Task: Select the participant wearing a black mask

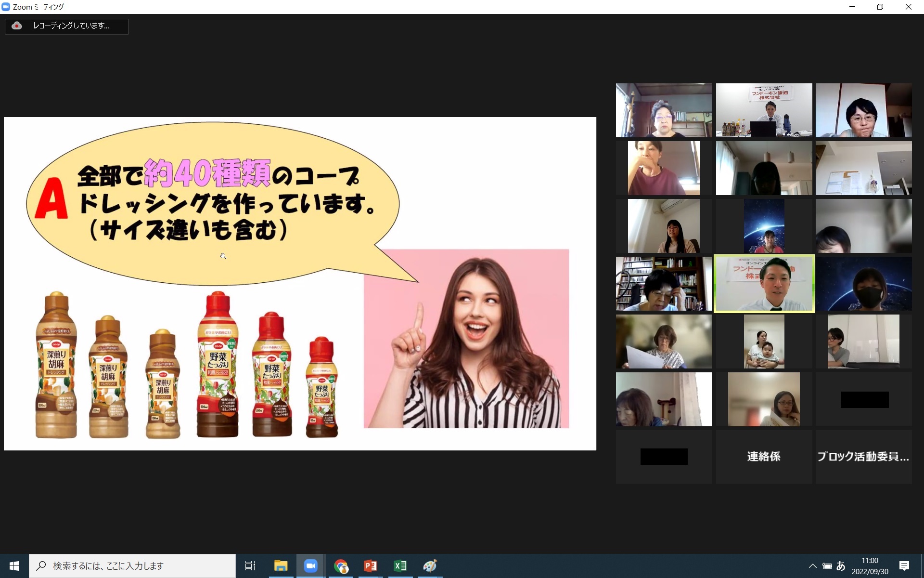Action: (x=863, y=284)
